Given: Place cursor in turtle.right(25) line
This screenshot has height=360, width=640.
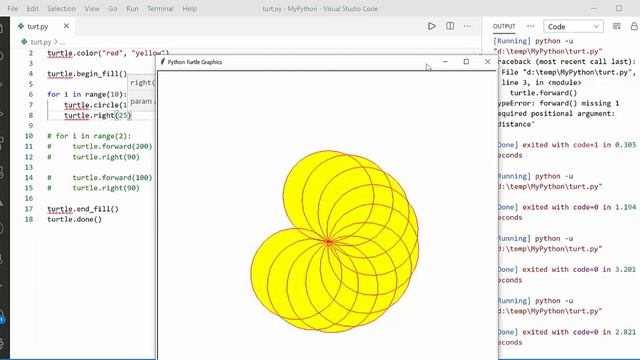Looking at the screenshot, I should [x=98, y=116].
